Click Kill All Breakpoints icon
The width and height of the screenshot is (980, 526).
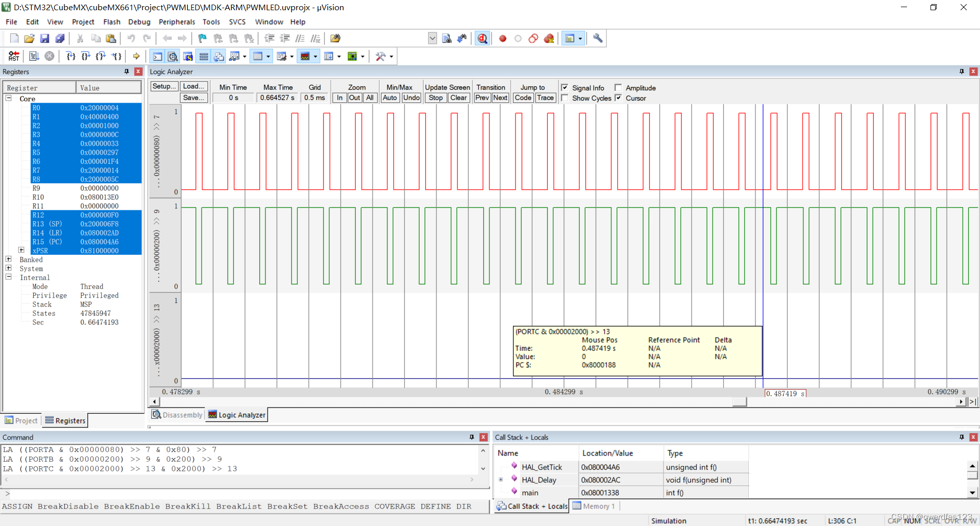click(x=549, y=38)
